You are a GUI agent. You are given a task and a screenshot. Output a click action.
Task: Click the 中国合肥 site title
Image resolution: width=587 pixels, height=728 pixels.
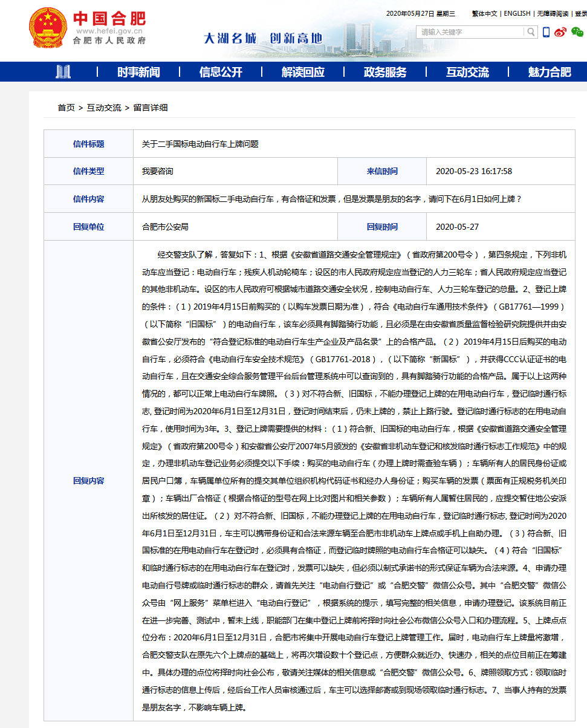click(x=109, y=18)
